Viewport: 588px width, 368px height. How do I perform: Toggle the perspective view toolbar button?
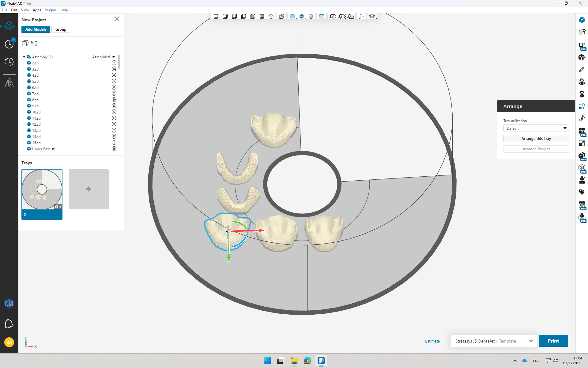[321, 17]
